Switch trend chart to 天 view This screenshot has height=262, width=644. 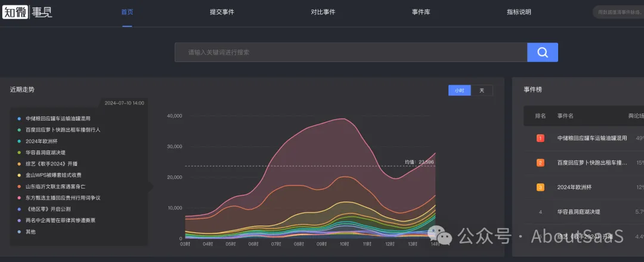tap(482, 91)
